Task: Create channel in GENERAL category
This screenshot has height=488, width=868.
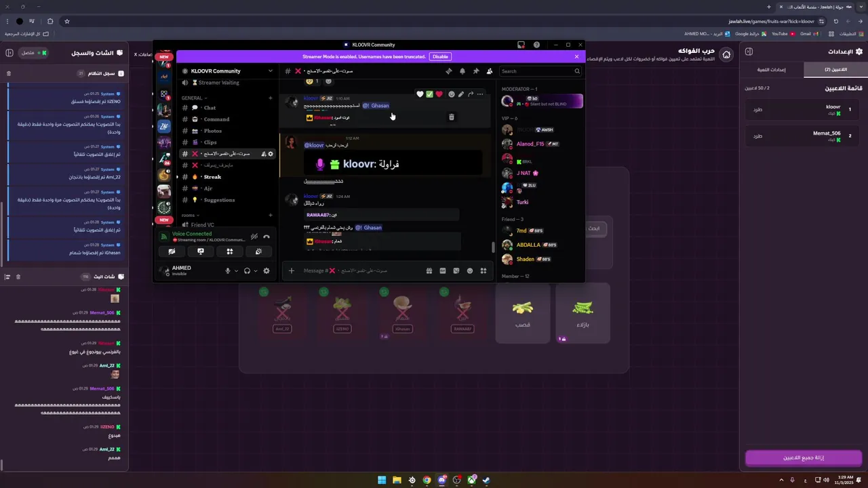Action: click(270, 98)
